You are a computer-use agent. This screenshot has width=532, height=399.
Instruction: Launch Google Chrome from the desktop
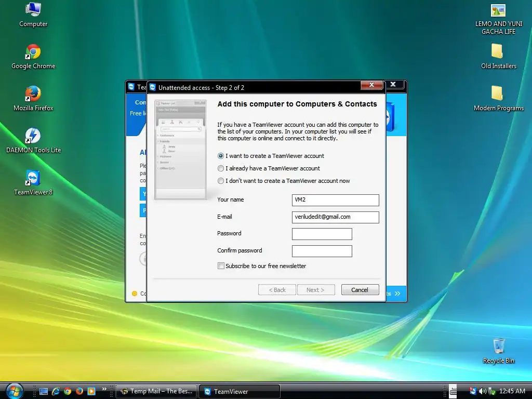33,57
